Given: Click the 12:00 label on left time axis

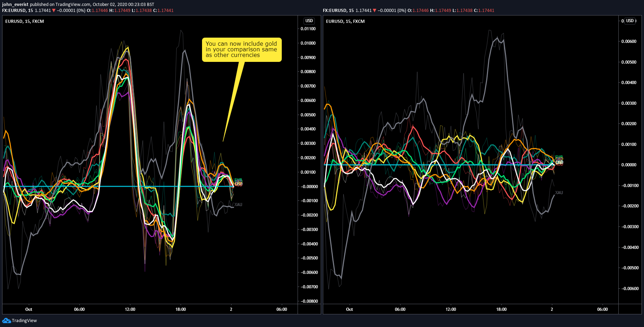Looking at the screenshot, I should tap(130, 309).
